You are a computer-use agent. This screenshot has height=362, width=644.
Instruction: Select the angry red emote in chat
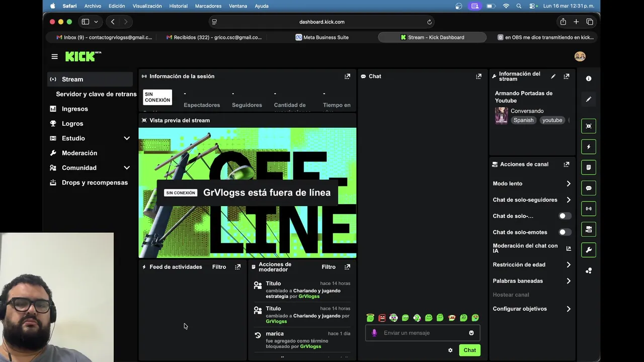382,318
